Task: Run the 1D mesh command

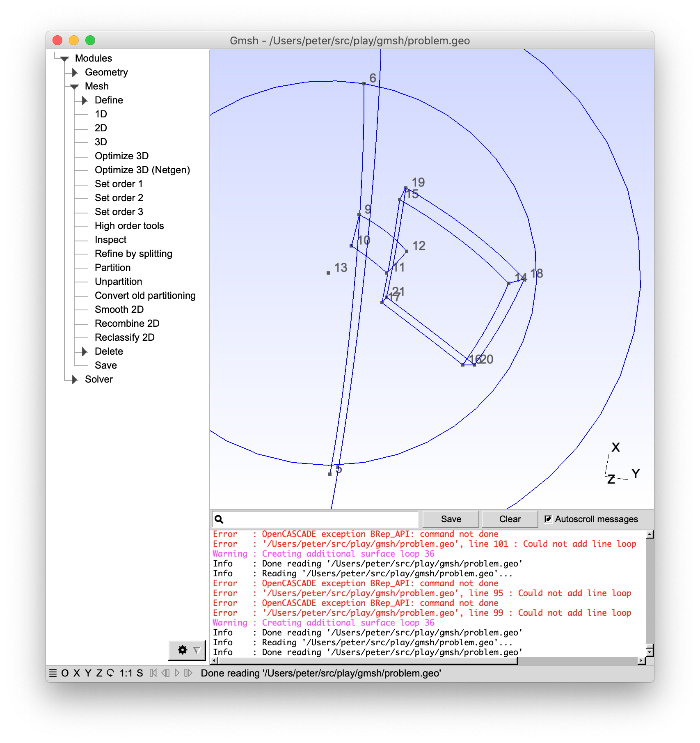Action: (101, 114)
